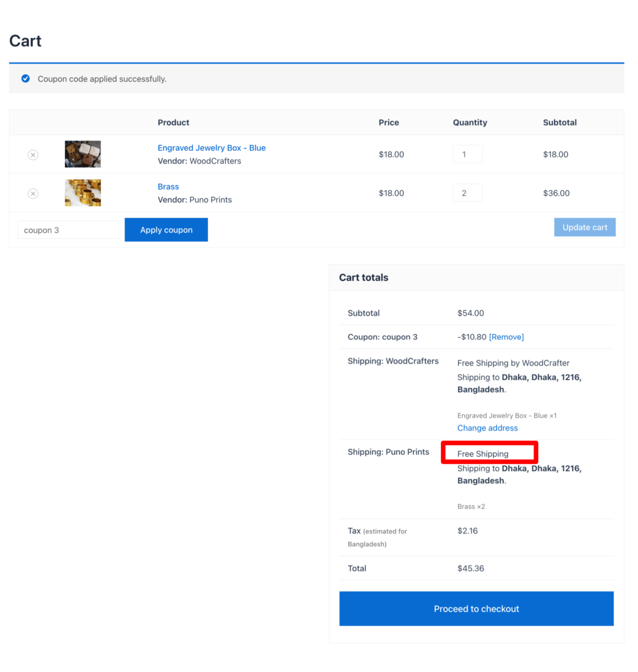Screen dimensions: 638x672
Task: Click the coupon code input field
Action: tap(68, 230)
